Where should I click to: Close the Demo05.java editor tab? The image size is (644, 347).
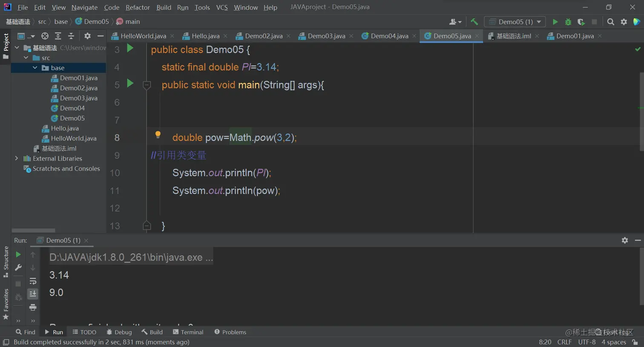[x=477, y=36]
